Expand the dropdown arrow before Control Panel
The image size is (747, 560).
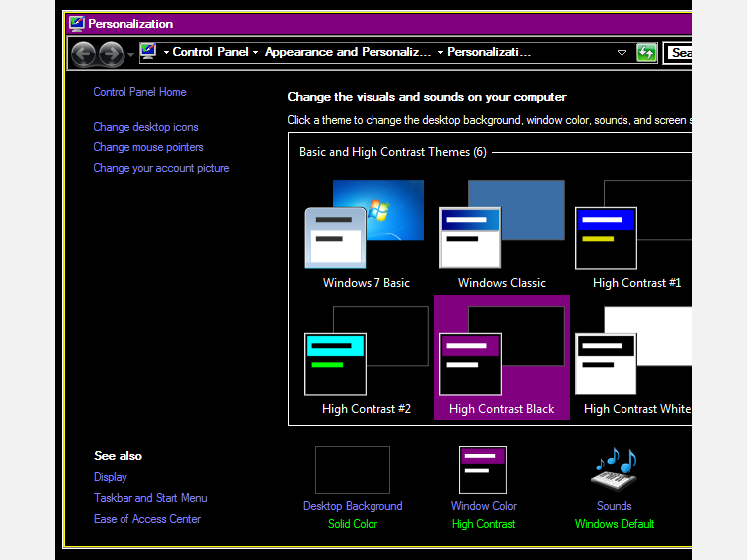click(x=166, y=52)
